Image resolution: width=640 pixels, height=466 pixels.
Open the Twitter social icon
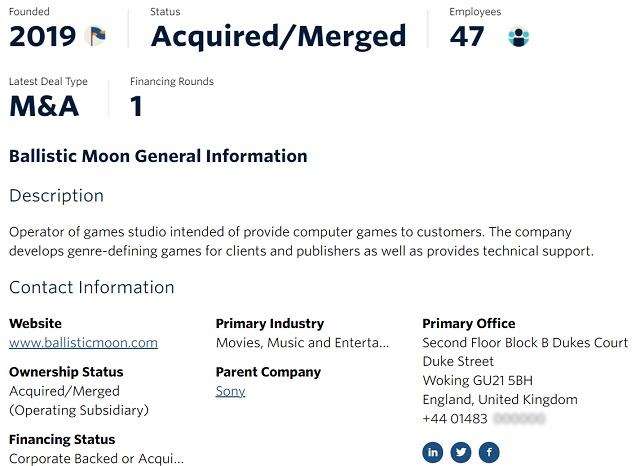(461, 452)
